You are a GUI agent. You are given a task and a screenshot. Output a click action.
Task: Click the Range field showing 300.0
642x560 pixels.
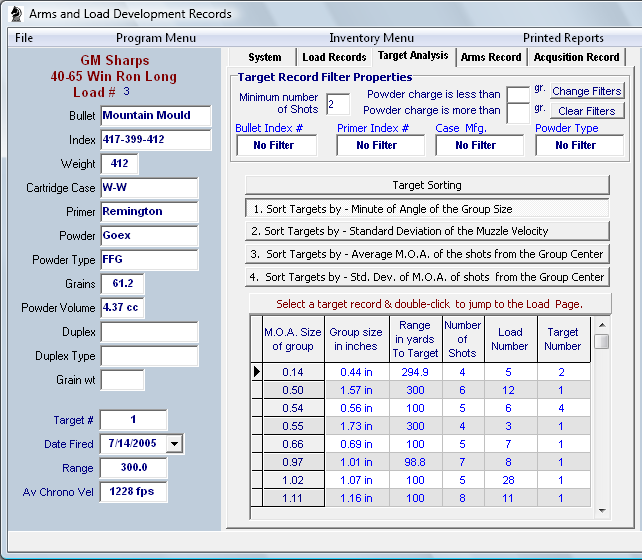pos(133,468)
